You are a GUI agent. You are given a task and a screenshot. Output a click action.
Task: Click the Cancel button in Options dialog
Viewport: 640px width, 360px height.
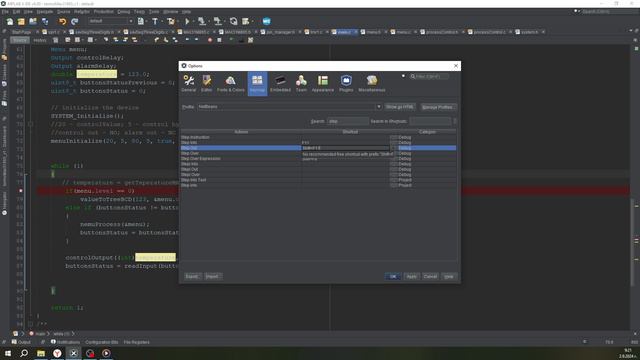(x=430, y=276)
